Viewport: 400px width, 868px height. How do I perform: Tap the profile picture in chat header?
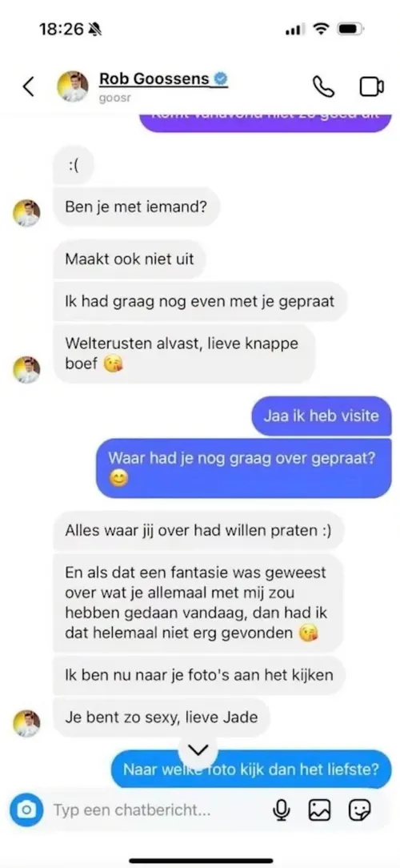tap(73, 86)
